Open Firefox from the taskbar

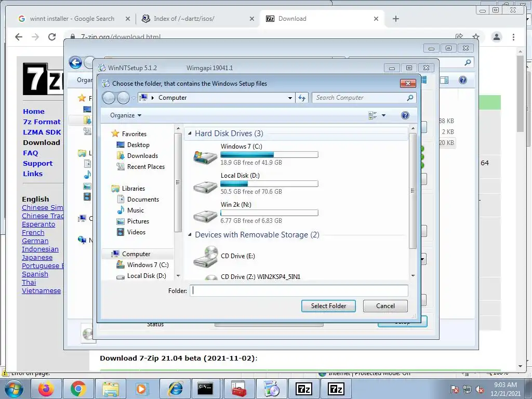(x=46, y=389)
